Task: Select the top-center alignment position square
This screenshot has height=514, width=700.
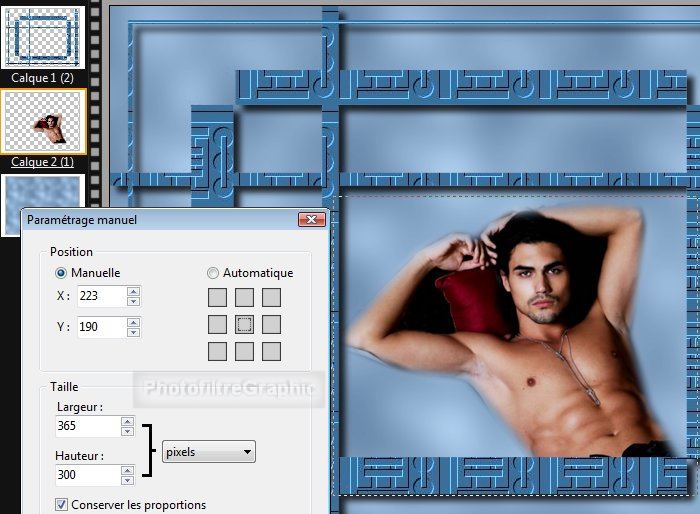Action: point(244,297)
